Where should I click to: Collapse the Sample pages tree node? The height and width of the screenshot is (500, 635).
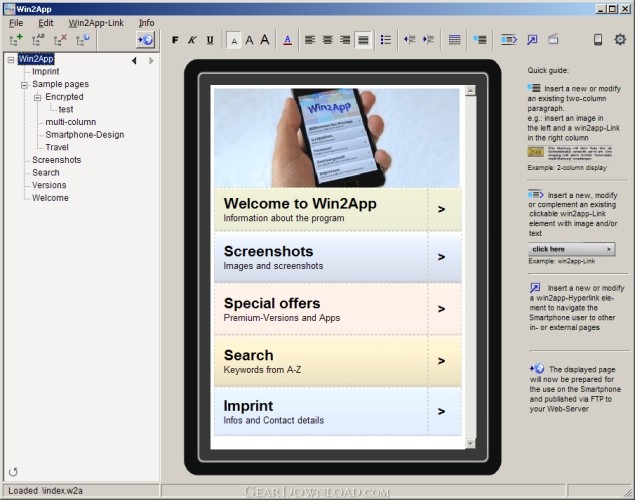click(24, 85)
